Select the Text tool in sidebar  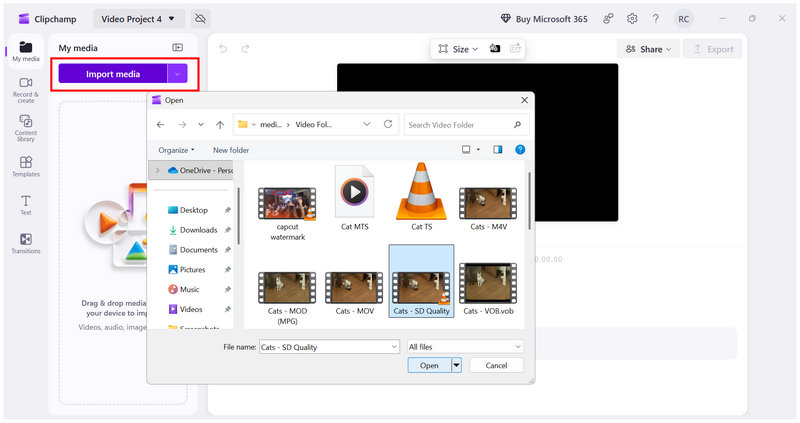tap(26, 205)
